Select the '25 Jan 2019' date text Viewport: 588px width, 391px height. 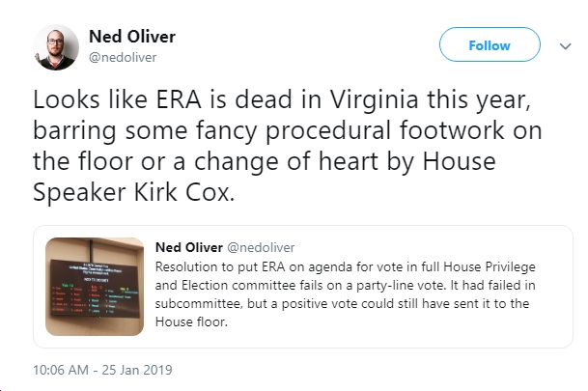pyautogui.click(x=137, y=370)
